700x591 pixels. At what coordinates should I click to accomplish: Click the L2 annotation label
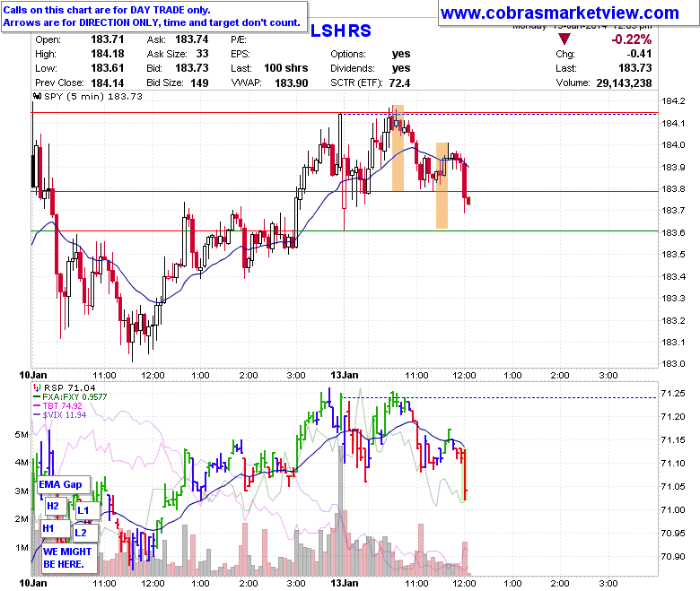(84, 533)
